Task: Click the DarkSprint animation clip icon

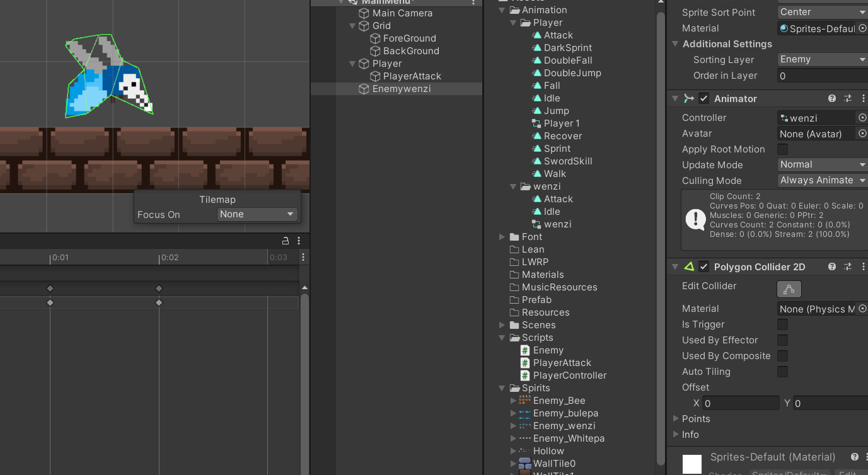Action: tap(536, 48)
